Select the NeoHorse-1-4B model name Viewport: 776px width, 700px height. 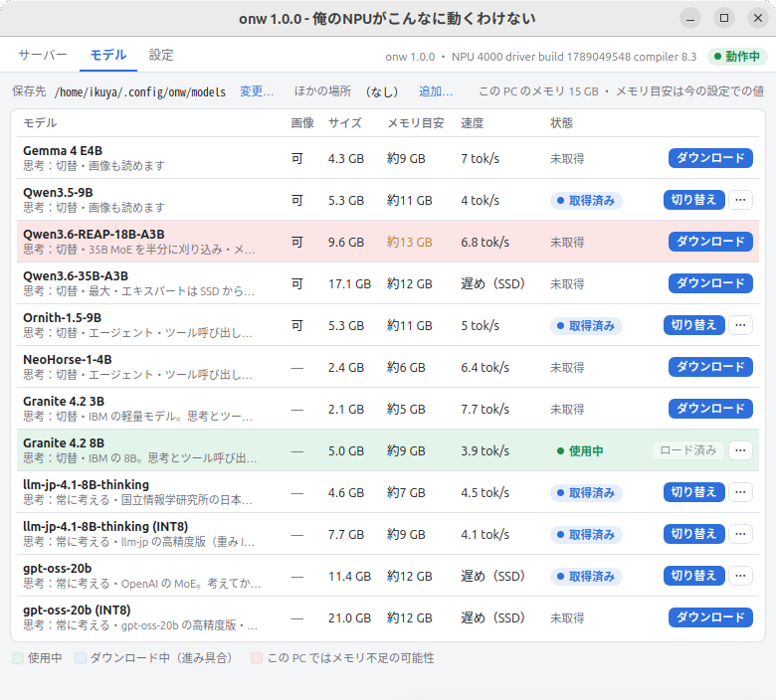68,359
